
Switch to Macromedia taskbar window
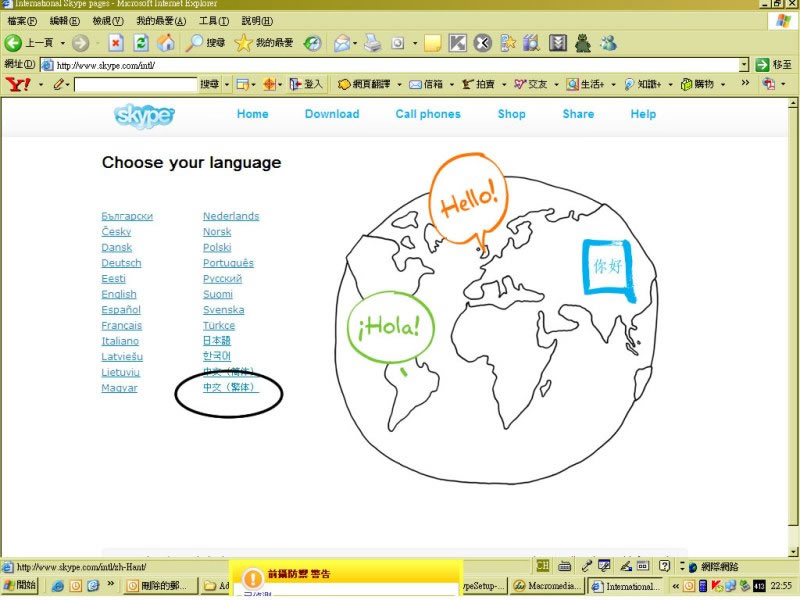547,586
